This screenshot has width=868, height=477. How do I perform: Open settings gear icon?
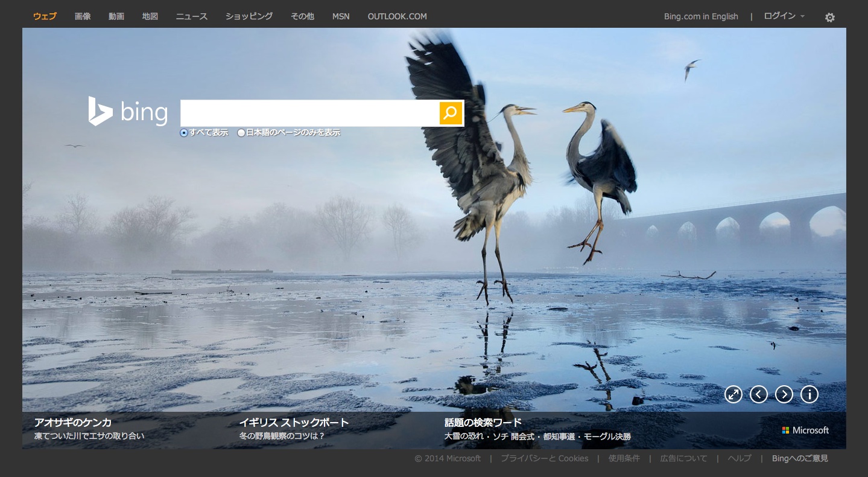click(x=830, y=18)
